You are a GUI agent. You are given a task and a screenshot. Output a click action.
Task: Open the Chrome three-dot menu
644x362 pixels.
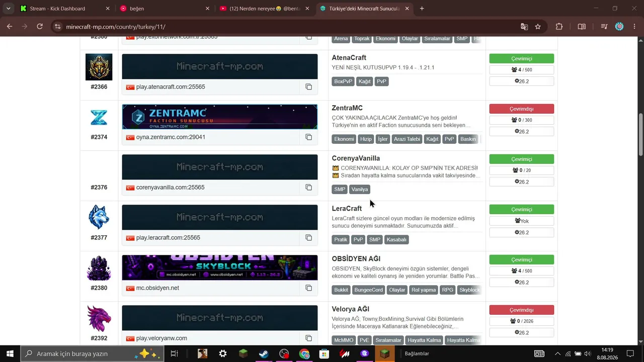[x=634, y=27]
